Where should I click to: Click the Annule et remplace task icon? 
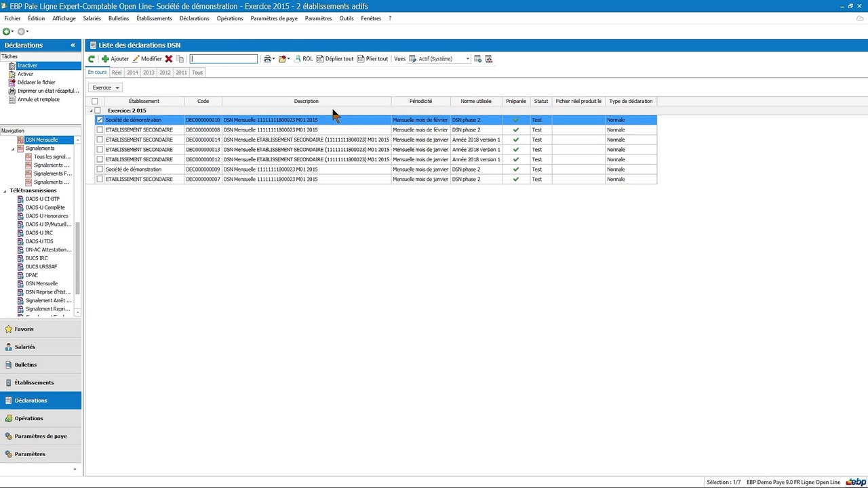point(12,100)
